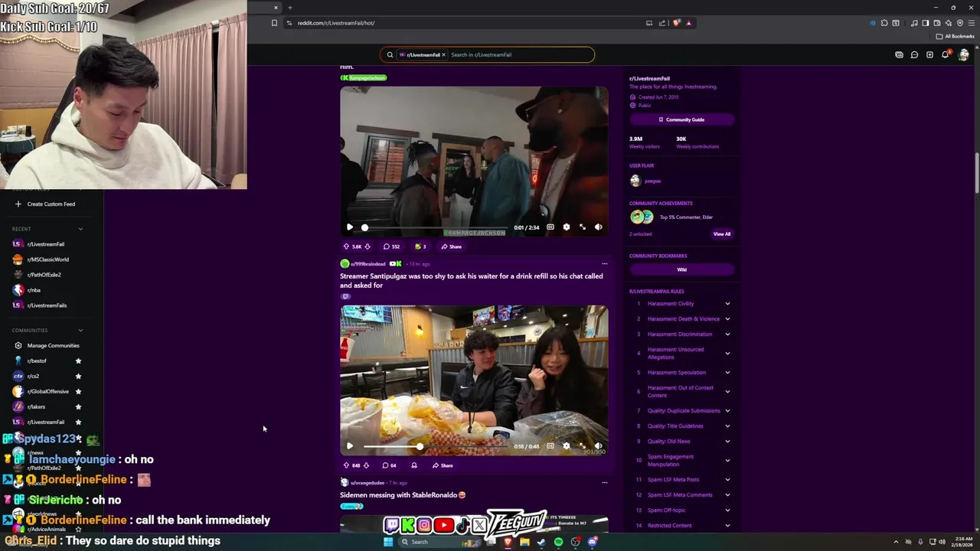
Task: Open Reddit chat from the header
Action: pyautogui.click(x=914, y=54)
